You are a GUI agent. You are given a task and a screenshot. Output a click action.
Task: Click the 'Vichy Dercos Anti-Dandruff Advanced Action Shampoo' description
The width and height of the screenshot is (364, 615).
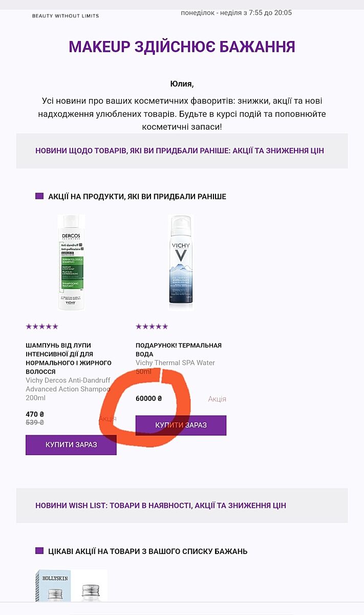pyautogui.click(x=68, y=389)
